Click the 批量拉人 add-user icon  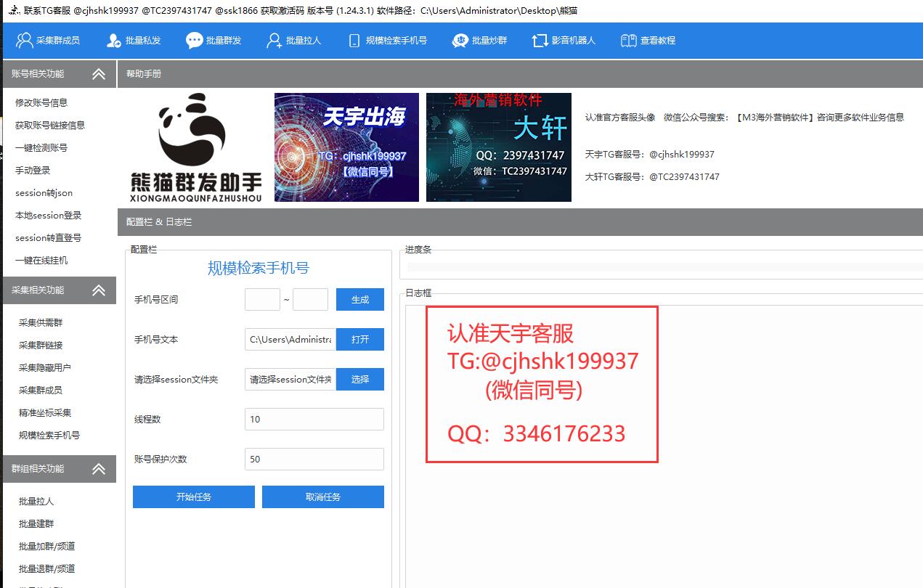275,41
